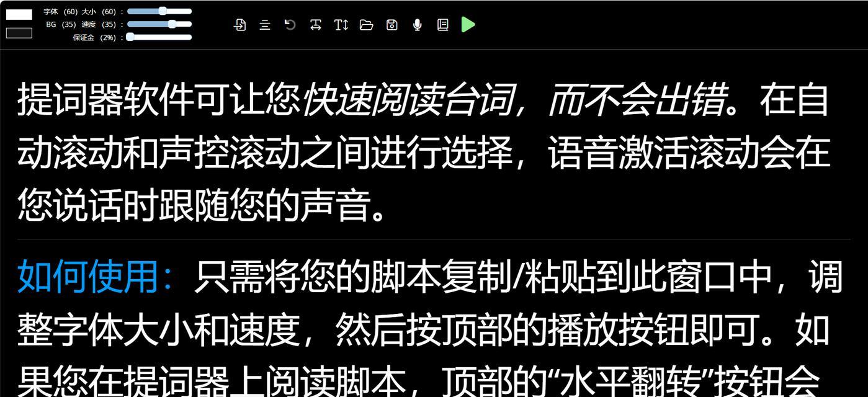Click the text 语音激活滚动会在
The height and width of the screenshot is (397, 868).
coord(689,153)
